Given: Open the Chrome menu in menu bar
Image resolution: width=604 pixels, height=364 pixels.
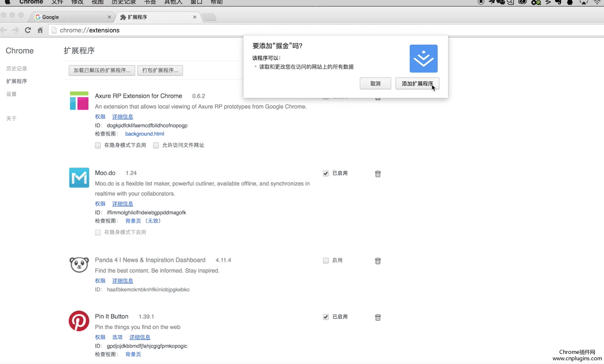Looking at the screenshot, I should point(31,2).
